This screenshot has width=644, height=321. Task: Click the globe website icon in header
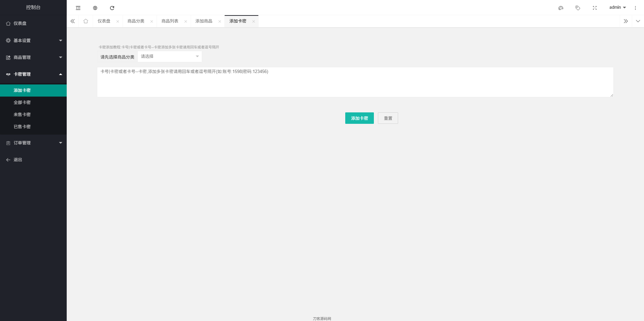point(95,8)
